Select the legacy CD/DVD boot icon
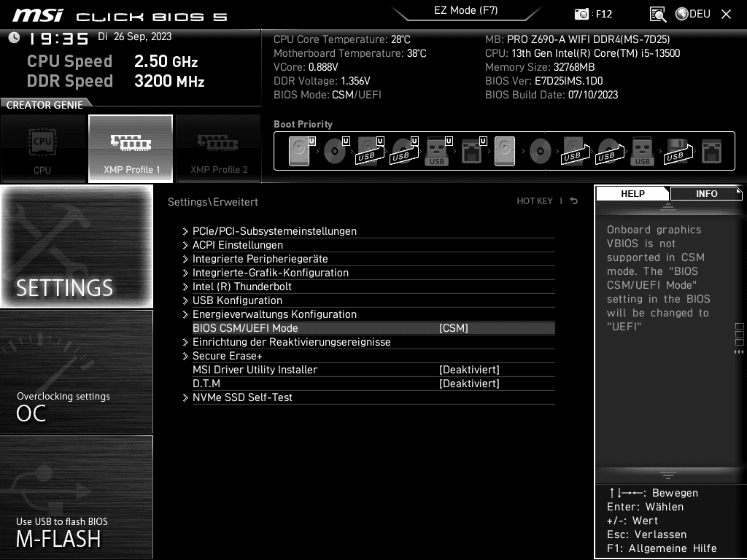Viewport: 747px width, 560px height. tap(541, 151)
